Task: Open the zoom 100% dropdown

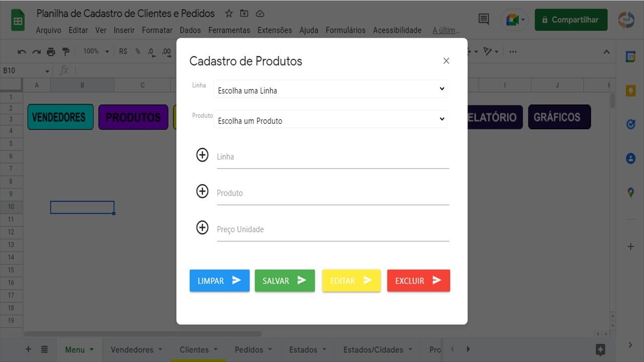Action: click(96, 51)
